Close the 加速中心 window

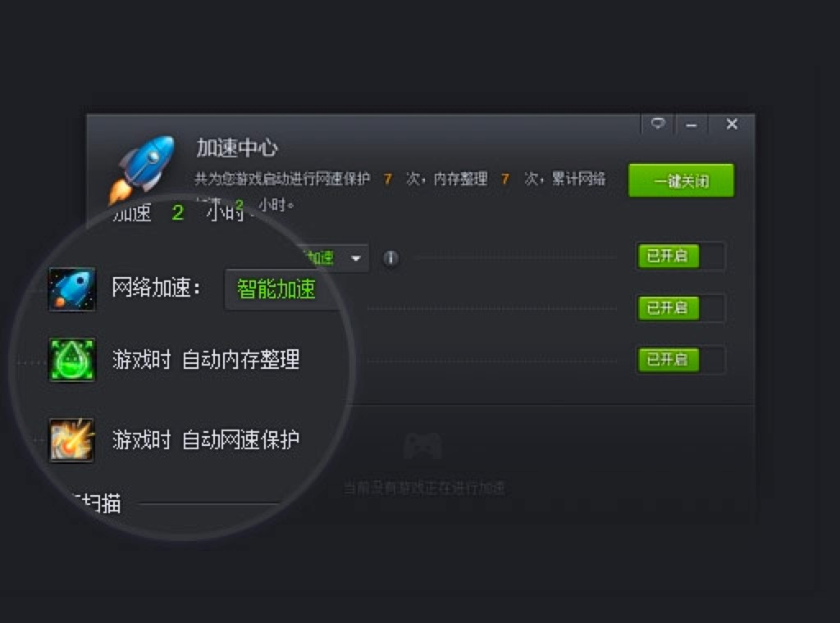pos(732,124)
